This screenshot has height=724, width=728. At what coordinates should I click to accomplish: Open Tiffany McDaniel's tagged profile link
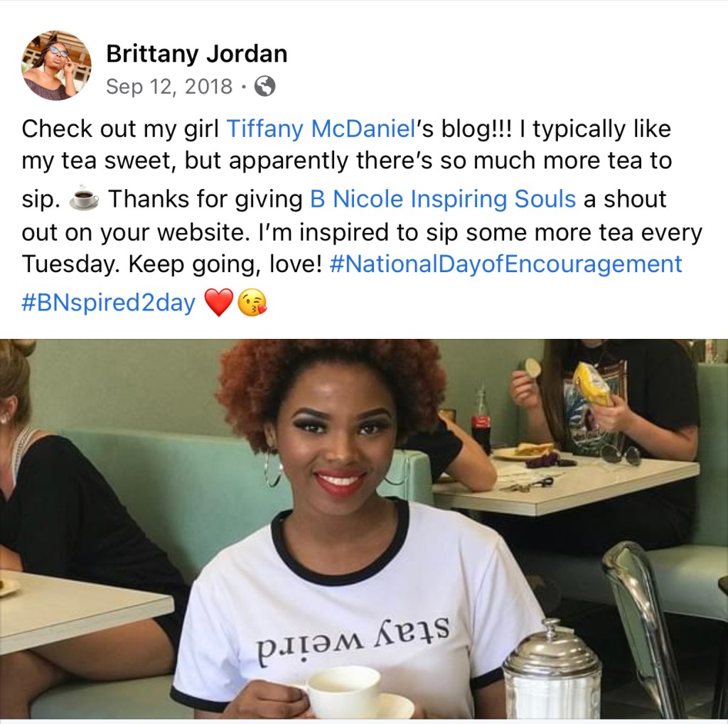[x=321, y=129]
